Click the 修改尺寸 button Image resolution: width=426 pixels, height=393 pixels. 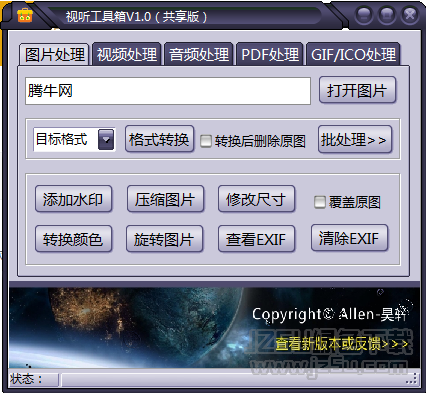point(256,199)
